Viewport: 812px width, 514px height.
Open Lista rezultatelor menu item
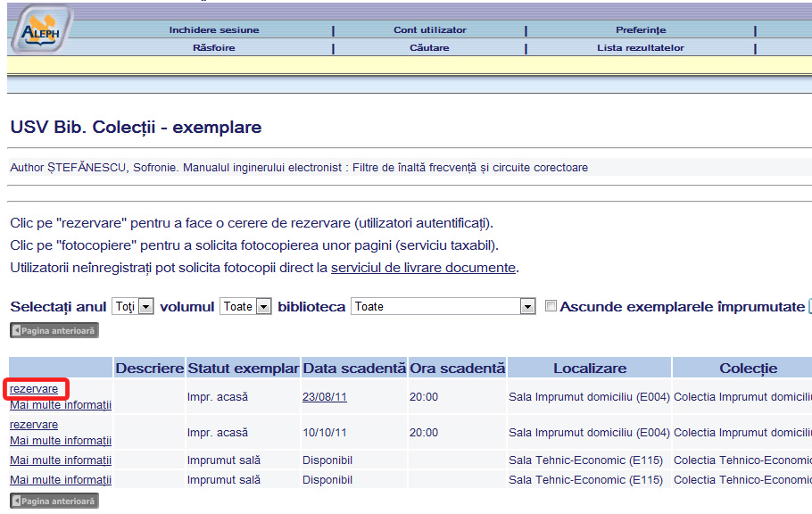(640, 48)
